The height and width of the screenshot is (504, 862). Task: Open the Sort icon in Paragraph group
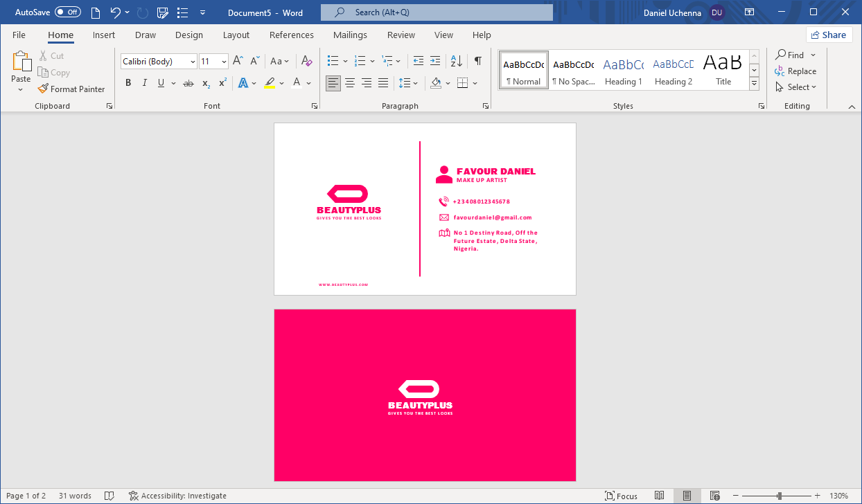pos(455,61)
